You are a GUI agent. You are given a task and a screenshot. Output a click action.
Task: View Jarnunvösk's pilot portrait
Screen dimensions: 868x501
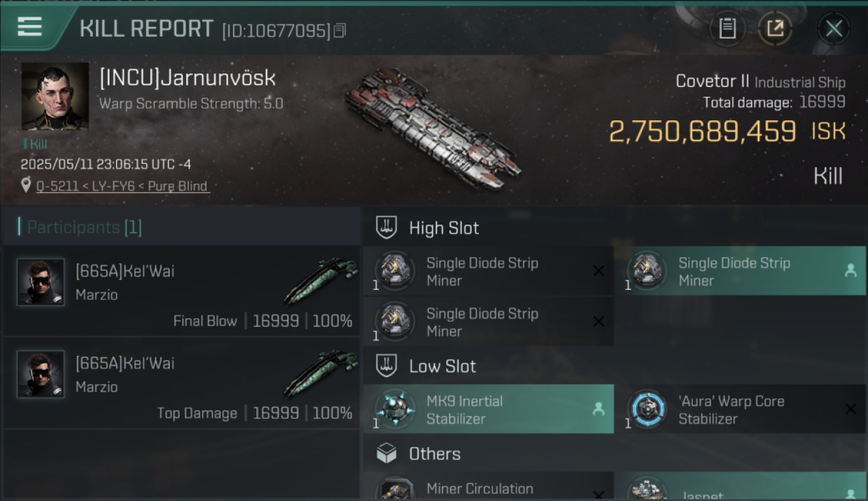[x=55, y=96]
